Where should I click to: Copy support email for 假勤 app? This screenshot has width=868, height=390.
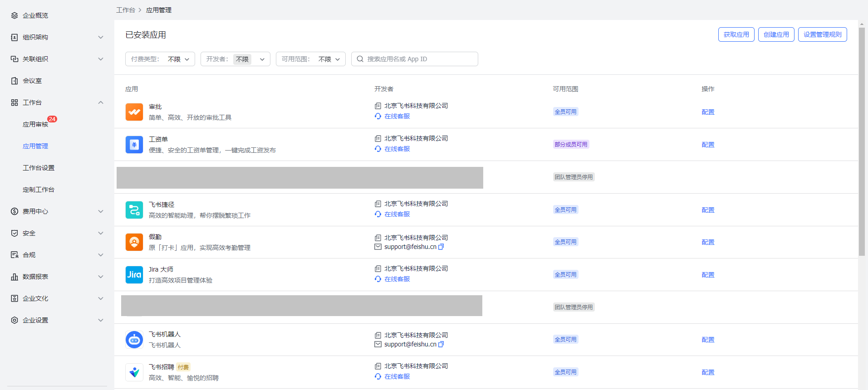pyautogui.click(x=441, y=247)
